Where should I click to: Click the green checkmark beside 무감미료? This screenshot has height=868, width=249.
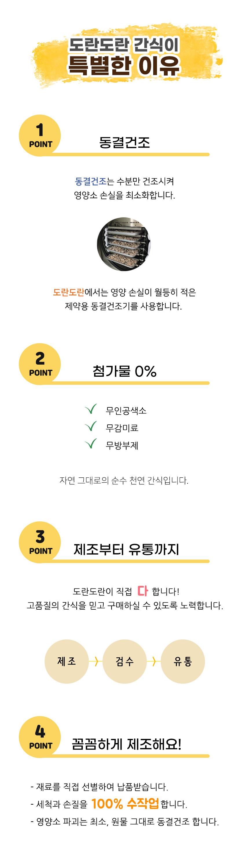(91, 426)
